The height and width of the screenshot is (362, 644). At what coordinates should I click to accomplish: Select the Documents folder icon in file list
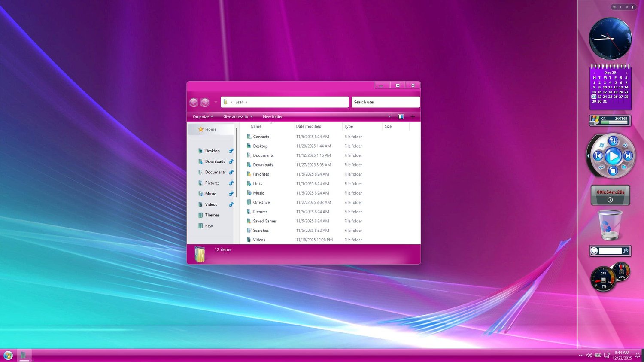(x=249, y=155)
